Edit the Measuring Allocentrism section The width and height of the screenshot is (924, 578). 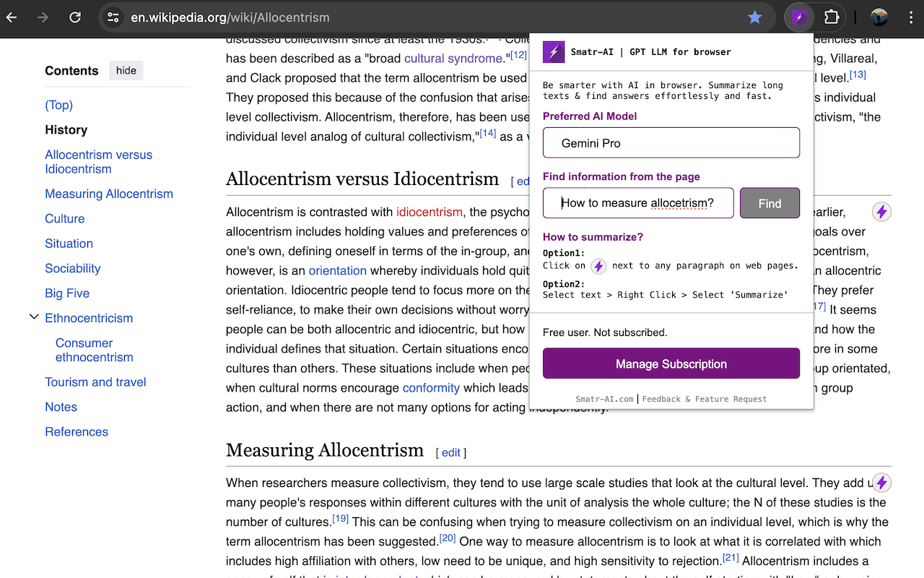tap(450, 452)
